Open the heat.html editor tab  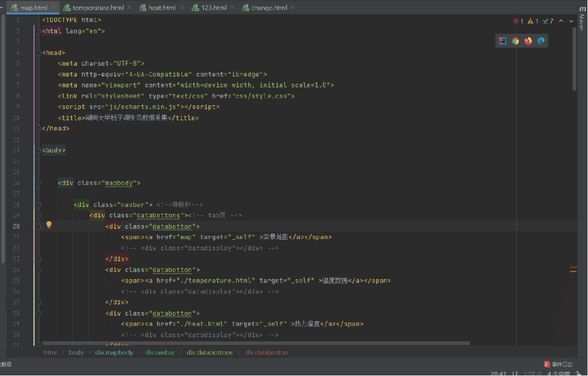[161, 7]
